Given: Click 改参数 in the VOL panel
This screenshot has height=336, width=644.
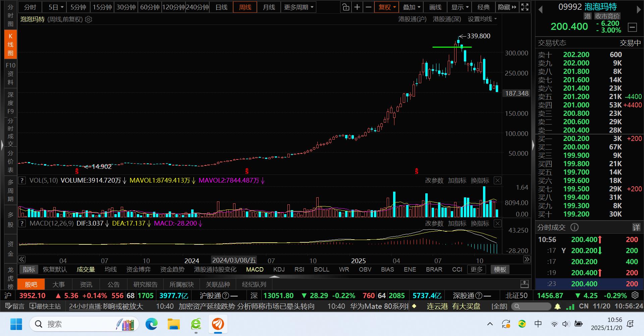Looking at the screenshot, I should 434,181.
